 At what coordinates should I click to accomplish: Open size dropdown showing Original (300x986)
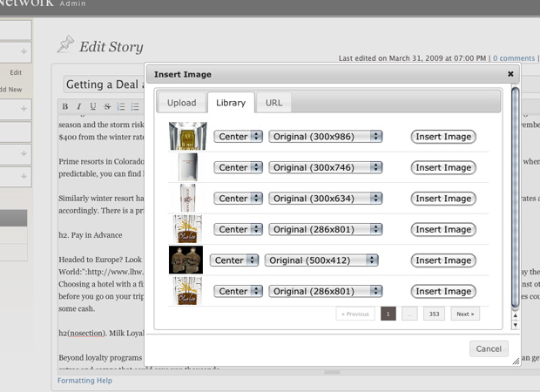pos(326,137)
